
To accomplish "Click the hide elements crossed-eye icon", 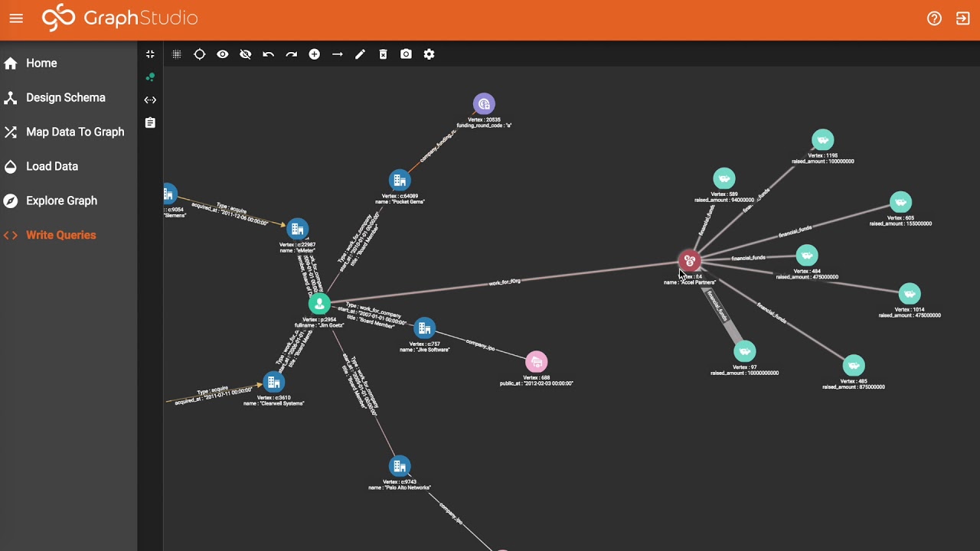I will [246, 54].
